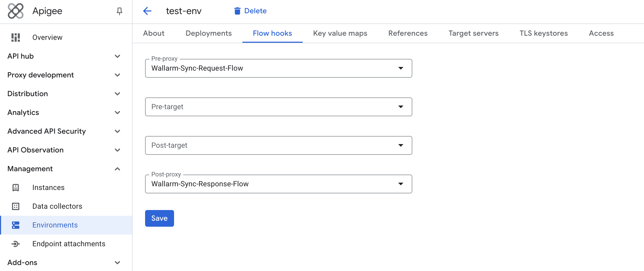Switch to the About tab

pos(153,33)
